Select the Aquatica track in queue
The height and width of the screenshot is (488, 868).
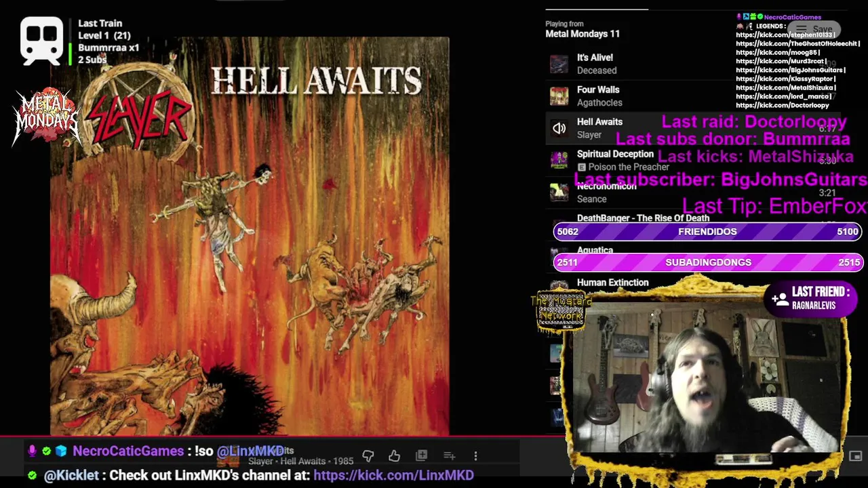(x=595, y=250)
